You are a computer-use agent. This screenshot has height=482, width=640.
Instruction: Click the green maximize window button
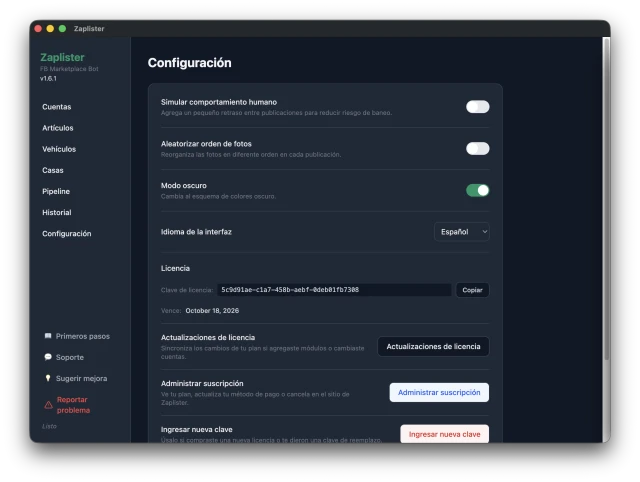[x=62, y=29]
